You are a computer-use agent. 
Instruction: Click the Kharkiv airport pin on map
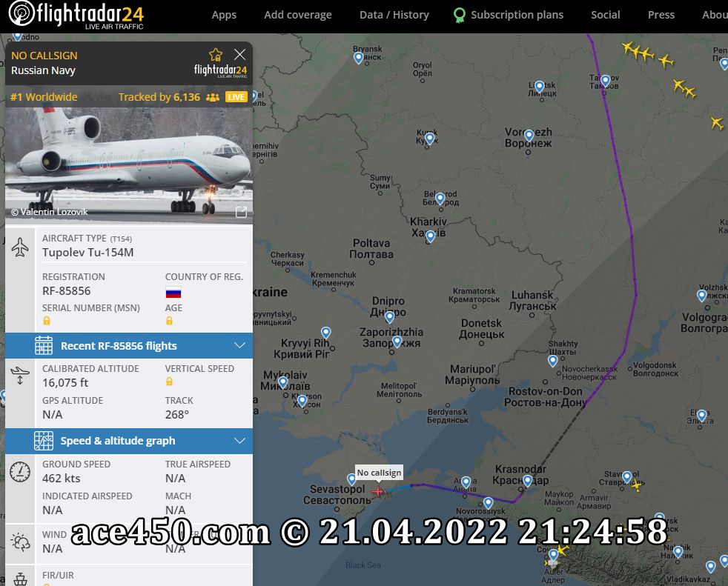point(431,236)
